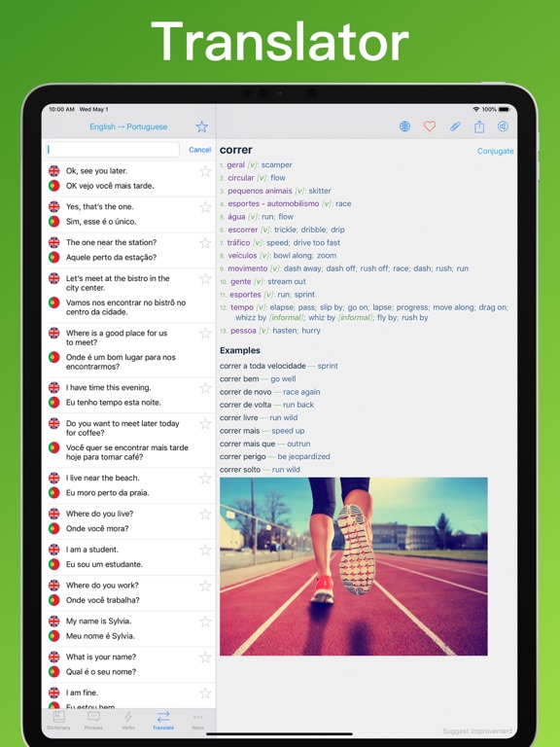Tap the Wi-Fi icon in status bar
Image resolution: width=560 pixels, height=747 pixels.
pyautogui.click(x=475, y=109)
